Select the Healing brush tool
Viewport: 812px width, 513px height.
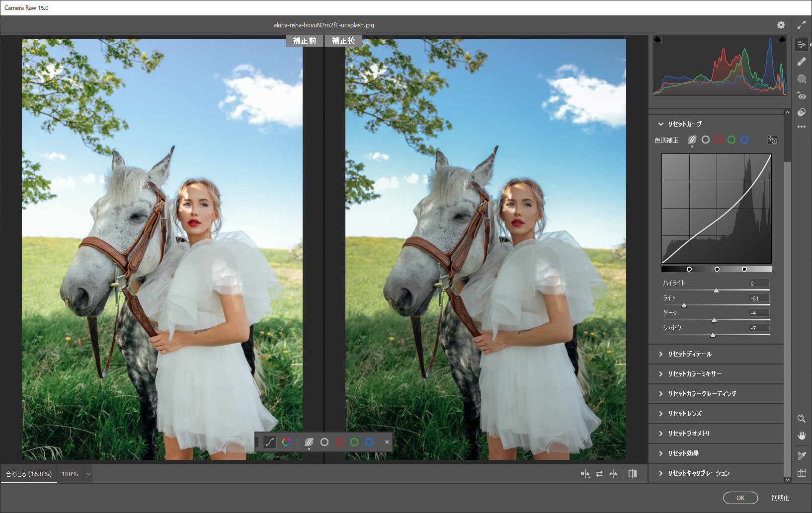(x=802, y=62)
